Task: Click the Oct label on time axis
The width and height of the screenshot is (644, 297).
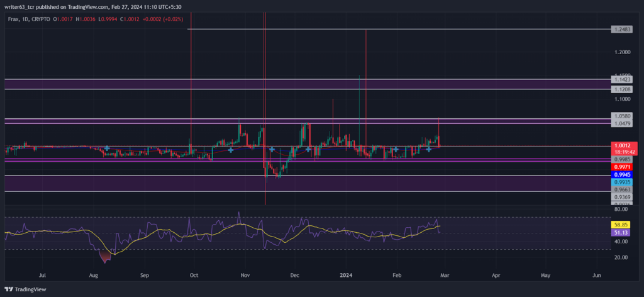Action: coord(194,275)
